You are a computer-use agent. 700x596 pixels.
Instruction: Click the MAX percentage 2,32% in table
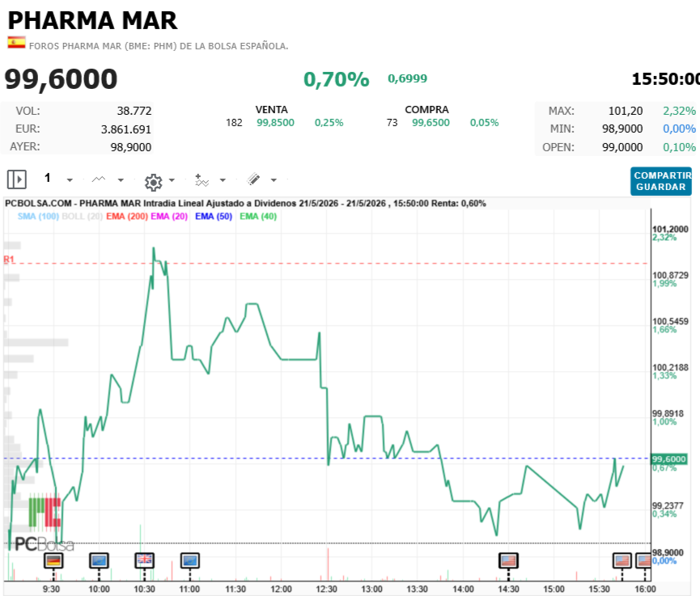pyautogui.click(x=680, y=111)
